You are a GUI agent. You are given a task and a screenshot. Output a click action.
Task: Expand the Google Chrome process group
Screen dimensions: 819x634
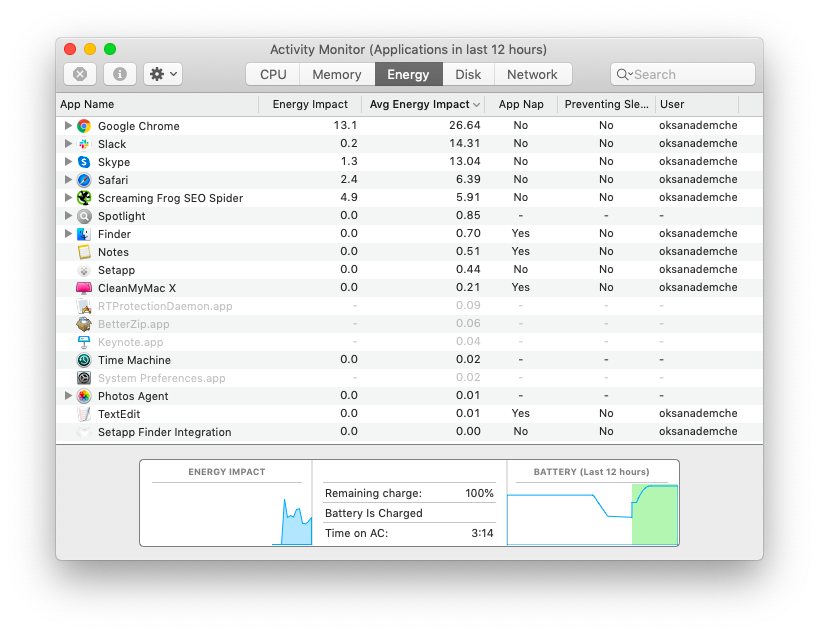pos(68,125)
